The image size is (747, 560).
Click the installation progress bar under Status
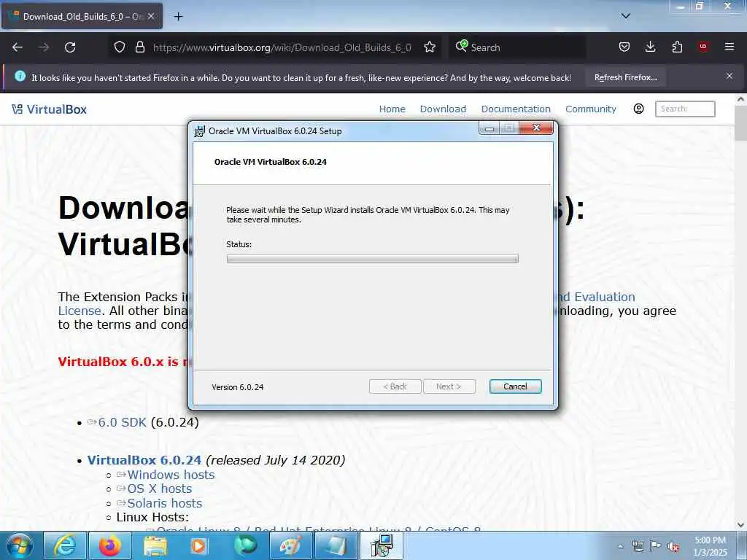pos(372,259)
